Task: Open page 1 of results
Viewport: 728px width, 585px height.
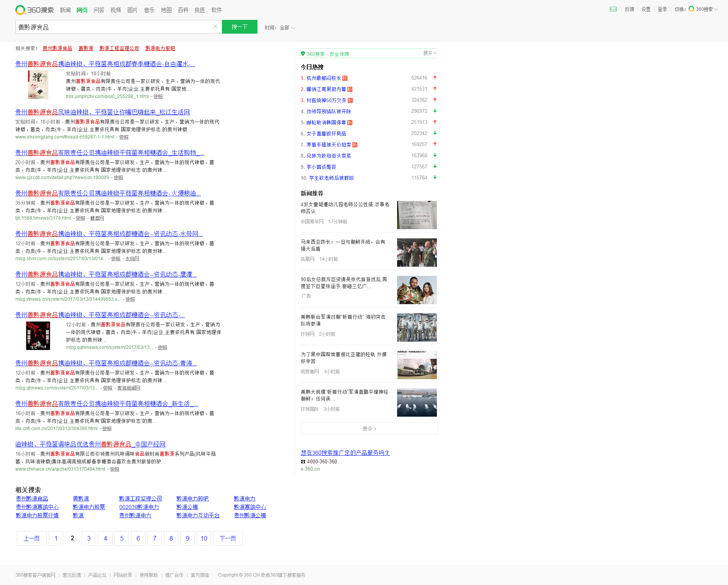Action: point(56,538)
